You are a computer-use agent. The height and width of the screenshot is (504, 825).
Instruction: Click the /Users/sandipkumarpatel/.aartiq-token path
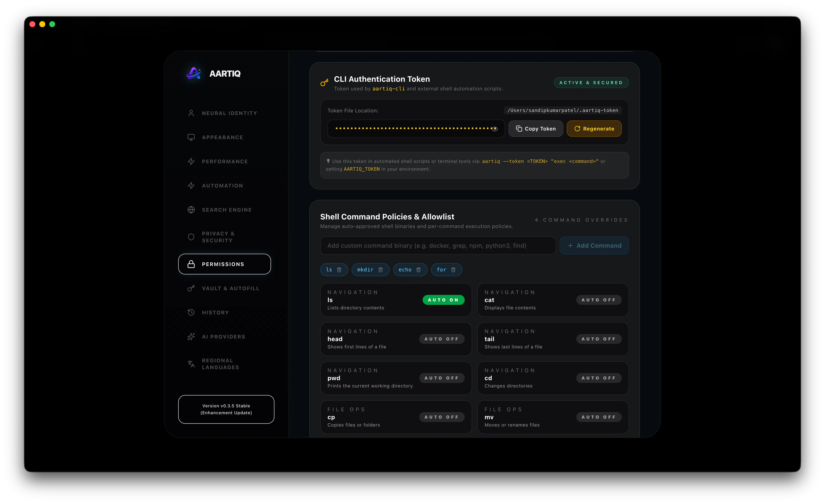point(562,110)
